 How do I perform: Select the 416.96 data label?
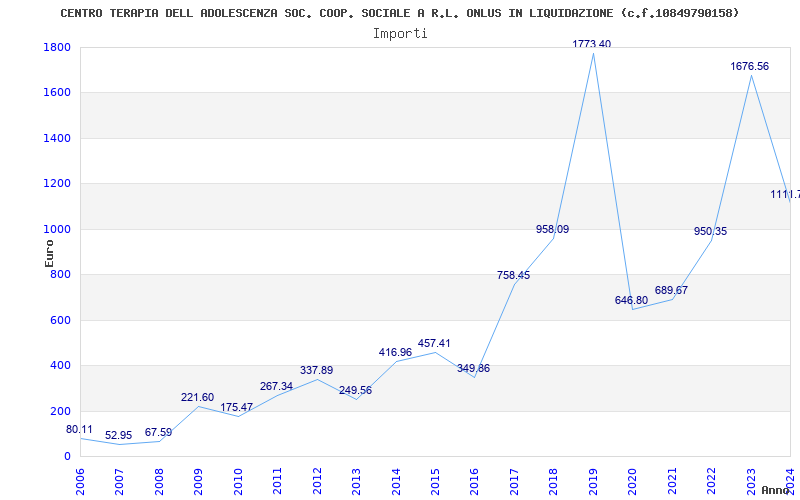pos(395,353)
